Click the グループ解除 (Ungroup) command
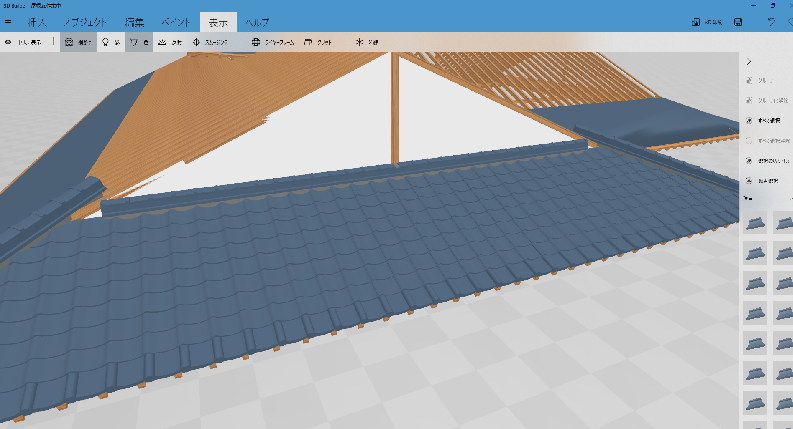793x429 pixels. (768, 100)
